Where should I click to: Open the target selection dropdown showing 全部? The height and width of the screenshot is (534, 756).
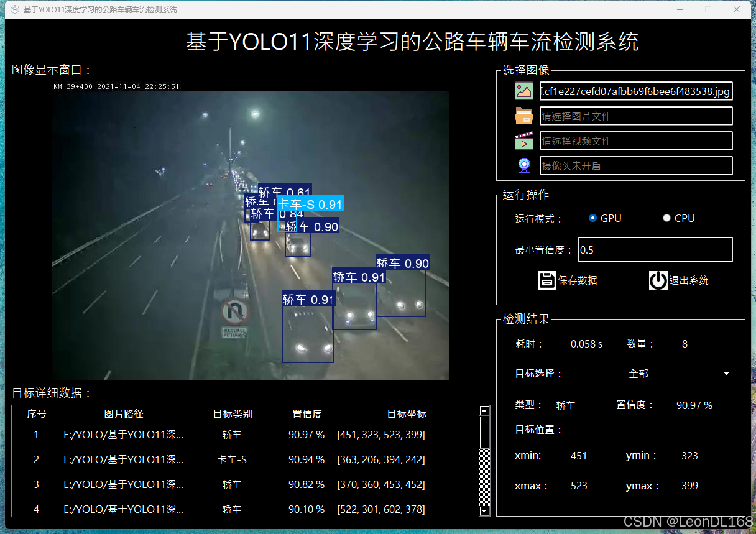(x=678, y=374)
